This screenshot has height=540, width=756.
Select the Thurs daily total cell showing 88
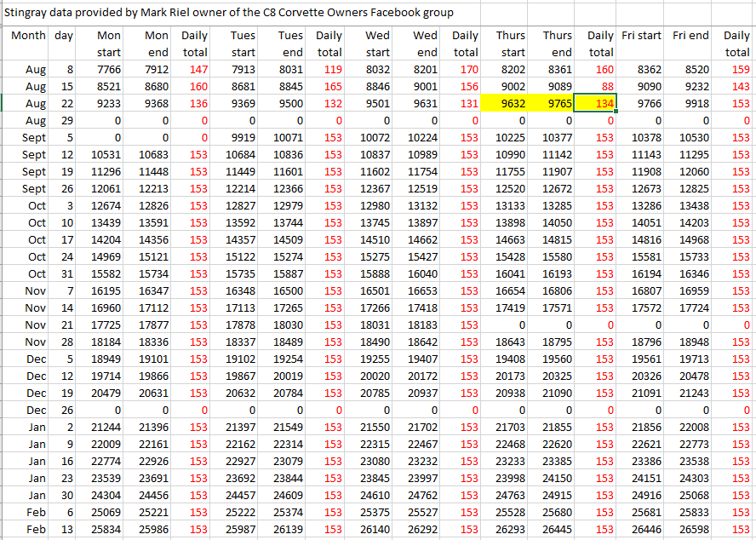pyautogui.click(x=596, y=86)
